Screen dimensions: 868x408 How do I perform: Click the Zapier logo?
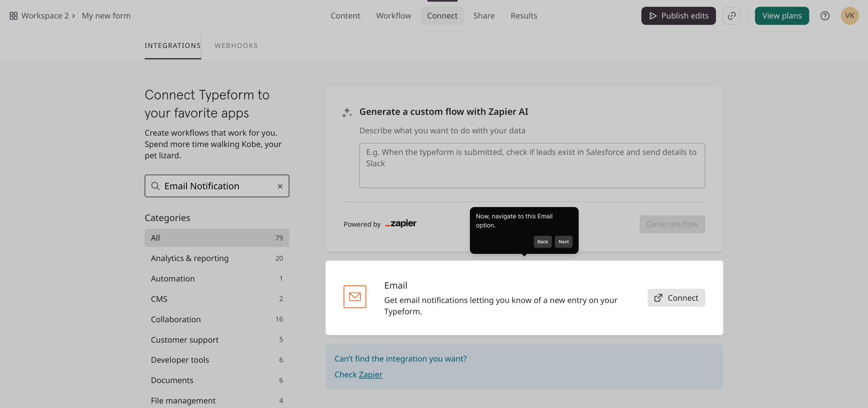point(401,224)
